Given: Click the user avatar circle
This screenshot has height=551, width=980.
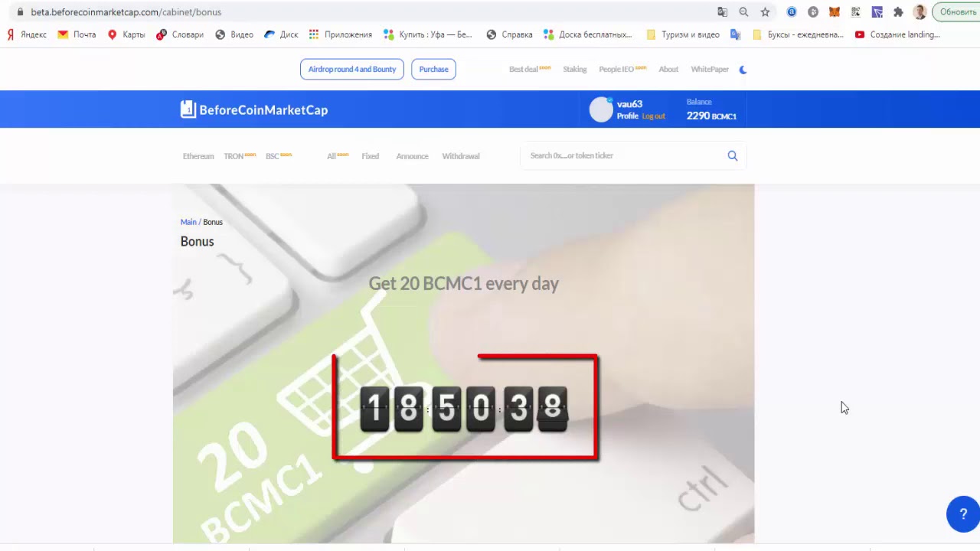Looking at the screenshot, I should pyautogui.click(x=601, y=109).
